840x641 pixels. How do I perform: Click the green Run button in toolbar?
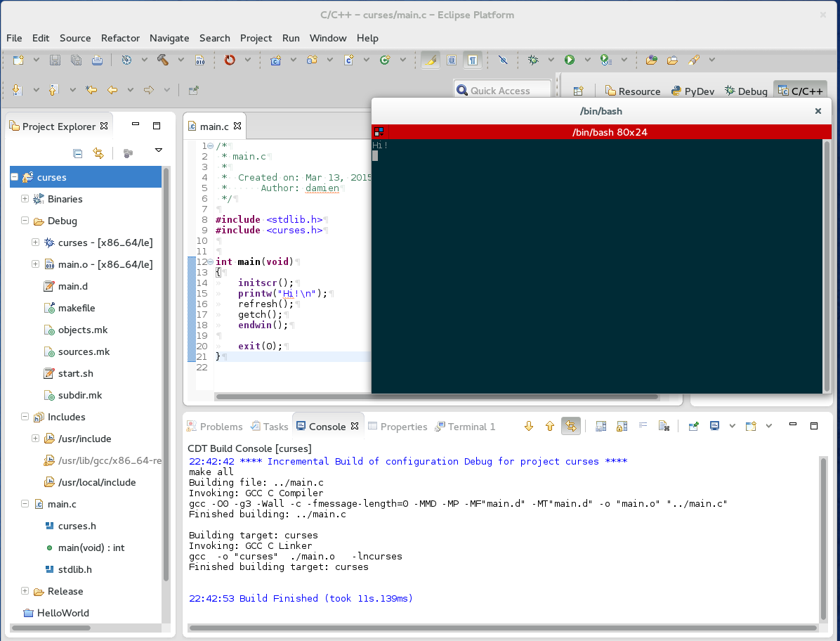tap(570, 60)
